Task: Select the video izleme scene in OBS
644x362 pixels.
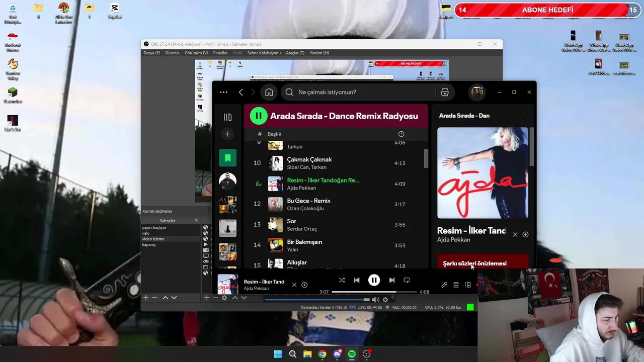Action: (171, 239)
